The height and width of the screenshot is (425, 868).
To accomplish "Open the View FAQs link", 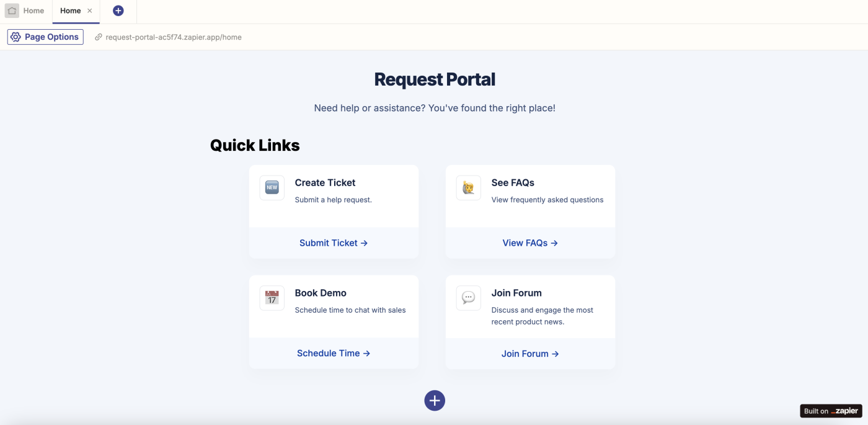I will point(530,243).
